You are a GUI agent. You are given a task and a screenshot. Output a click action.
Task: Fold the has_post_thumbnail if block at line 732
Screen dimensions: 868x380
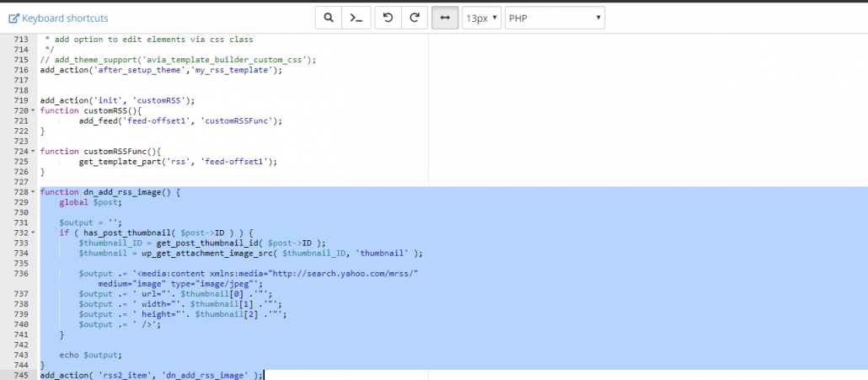pyautogui.click(x=32, y=233)
